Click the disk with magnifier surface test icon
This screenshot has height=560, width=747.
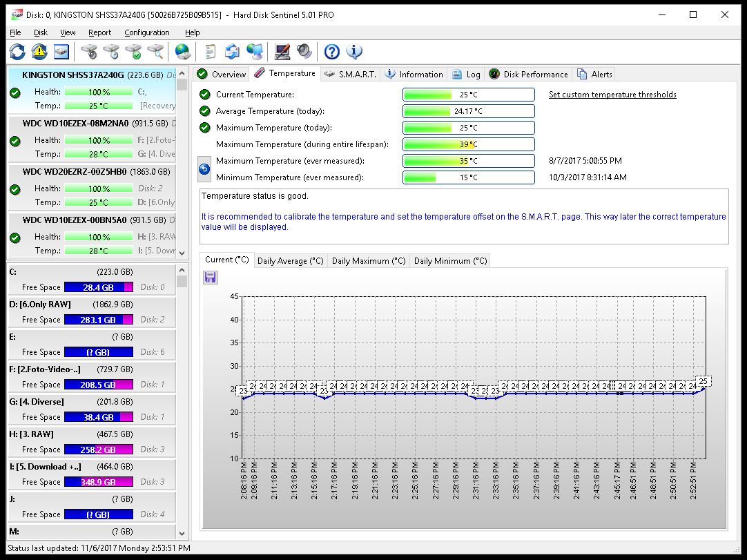pyautogui.click(x=156, y=52)
